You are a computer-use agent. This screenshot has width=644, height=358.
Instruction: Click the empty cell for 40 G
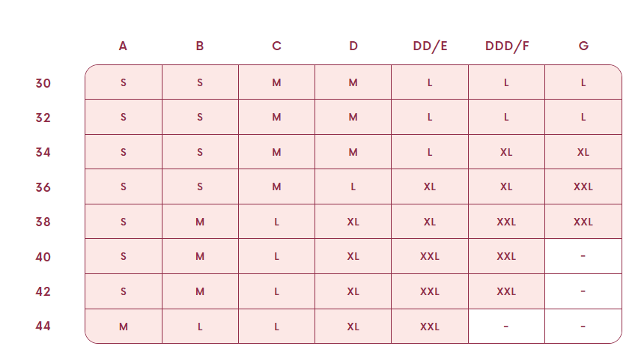click(583, 256)
